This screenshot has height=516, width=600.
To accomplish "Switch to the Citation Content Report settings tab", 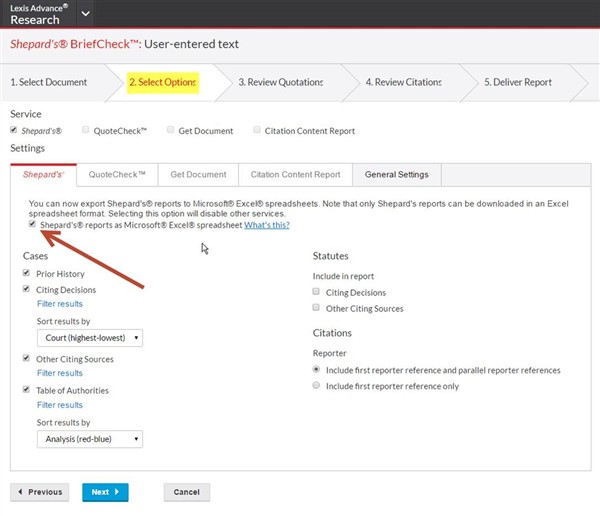I will coord(295,175).
